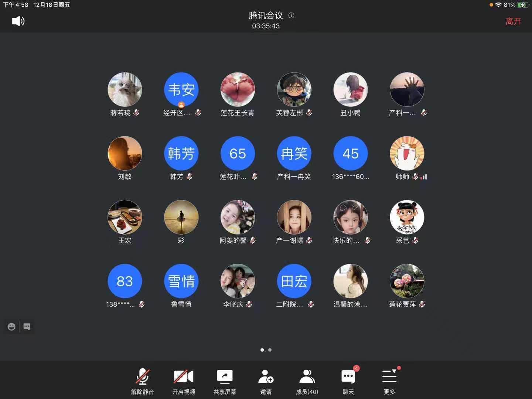
Task: Select the blue 45 avatar
Action: pos(351,153)
